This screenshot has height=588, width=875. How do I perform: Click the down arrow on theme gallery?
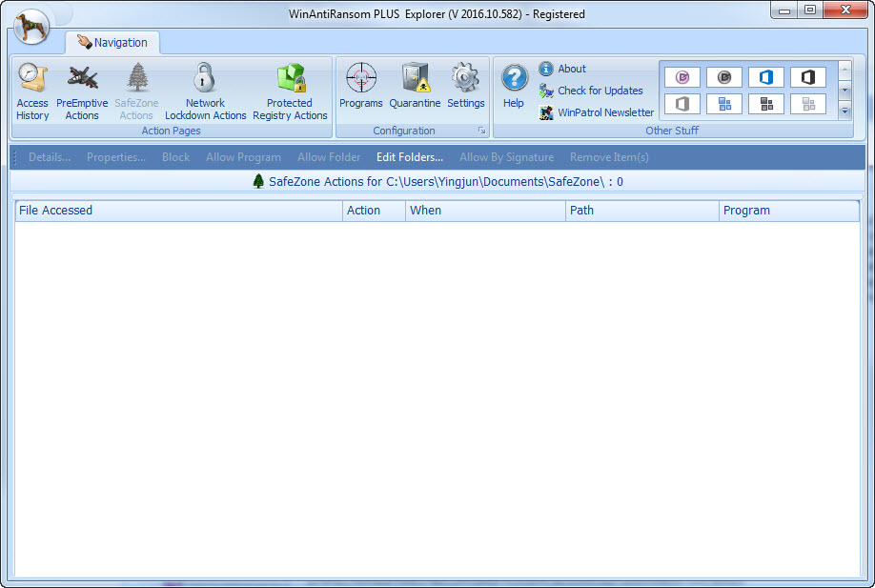point(844,90)
